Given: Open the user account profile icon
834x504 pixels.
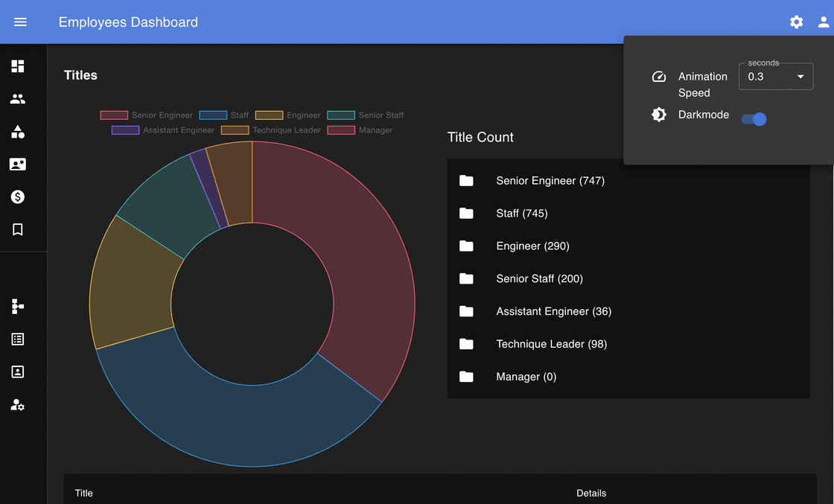Looking at the screenshot, I should pyautogui.click(x=823, y=22).
